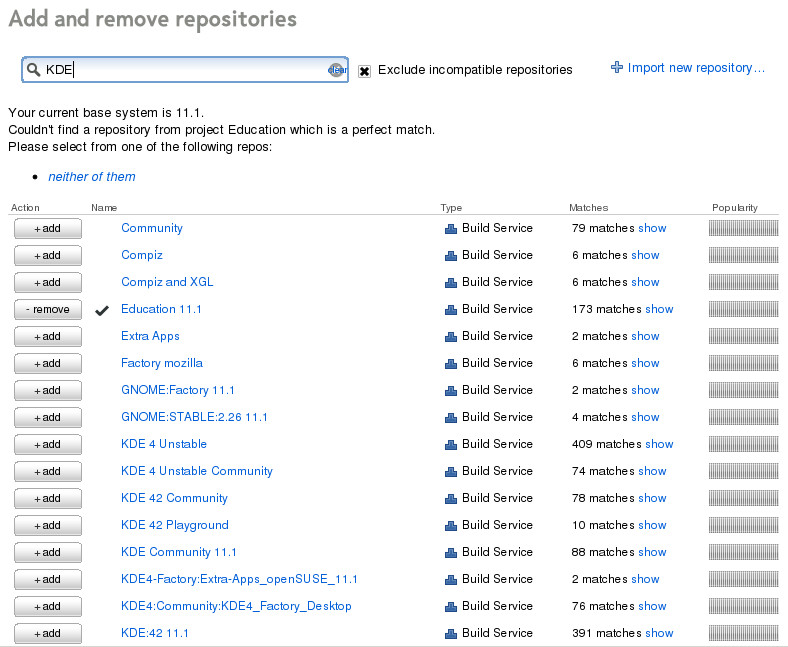Click the popularity bar for Factory mozilla

[x=743, y=363]
